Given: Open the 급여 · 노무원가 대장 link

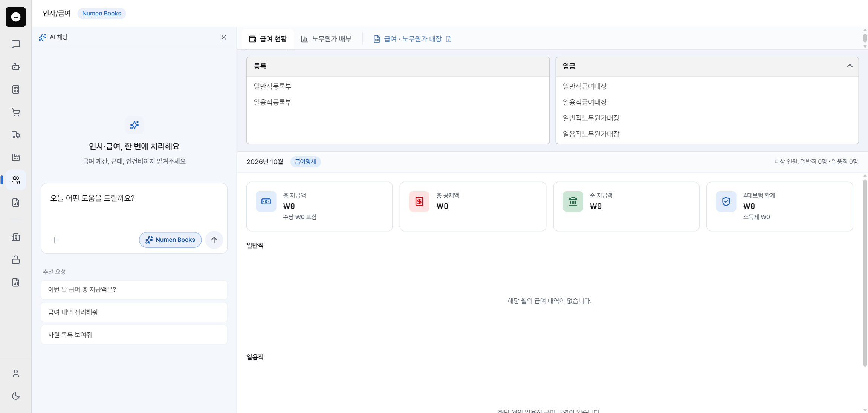Looking at the screenshot, I should click(413, 39).
